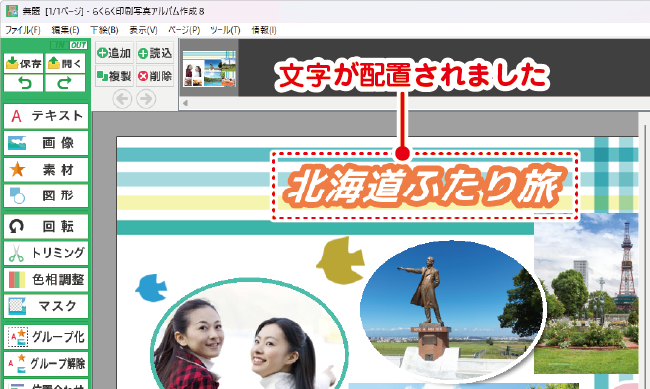Screen dimensions: 650x389
Task: Open the 下絵(B) menu
Action: [104, 30]
